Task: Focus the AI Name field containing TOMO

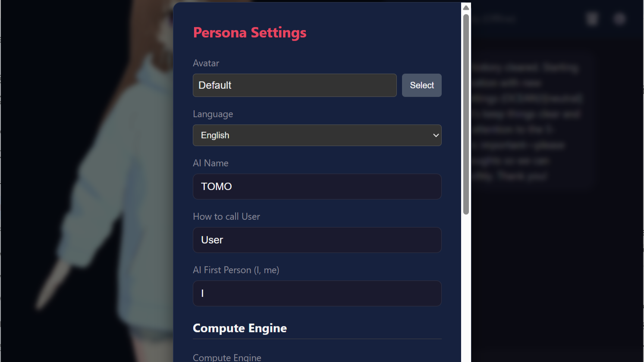Action: [x=317, y=187]
